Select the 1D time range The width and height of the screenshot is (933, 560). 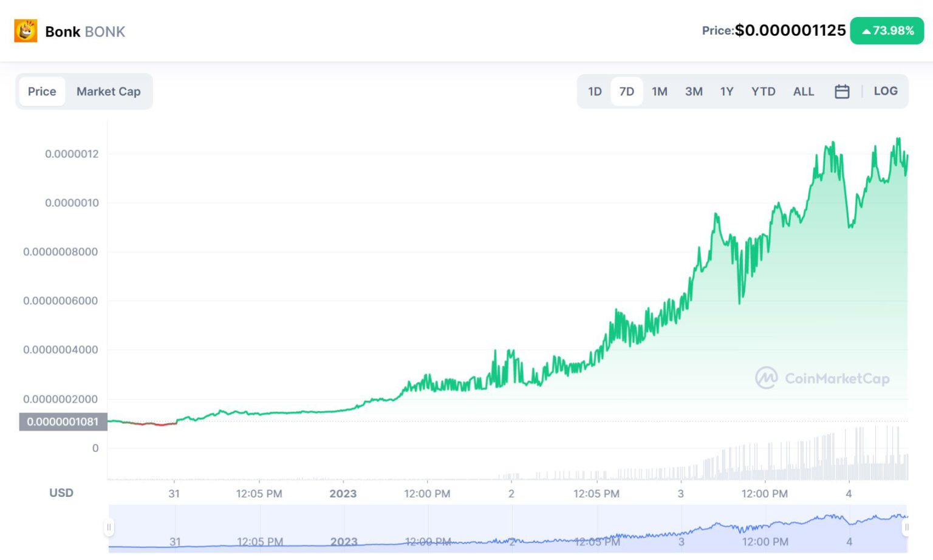click(x=595, y=92)
